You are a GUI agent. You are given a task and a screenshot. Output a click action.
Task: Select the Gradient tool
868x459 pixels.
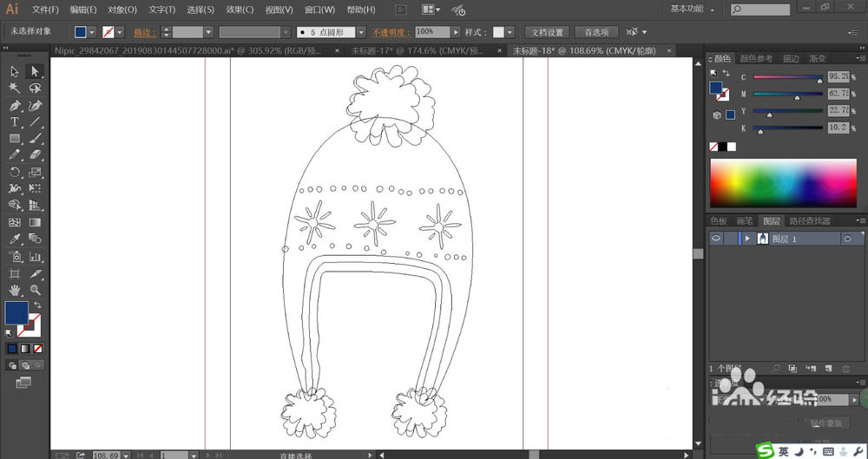35,223
